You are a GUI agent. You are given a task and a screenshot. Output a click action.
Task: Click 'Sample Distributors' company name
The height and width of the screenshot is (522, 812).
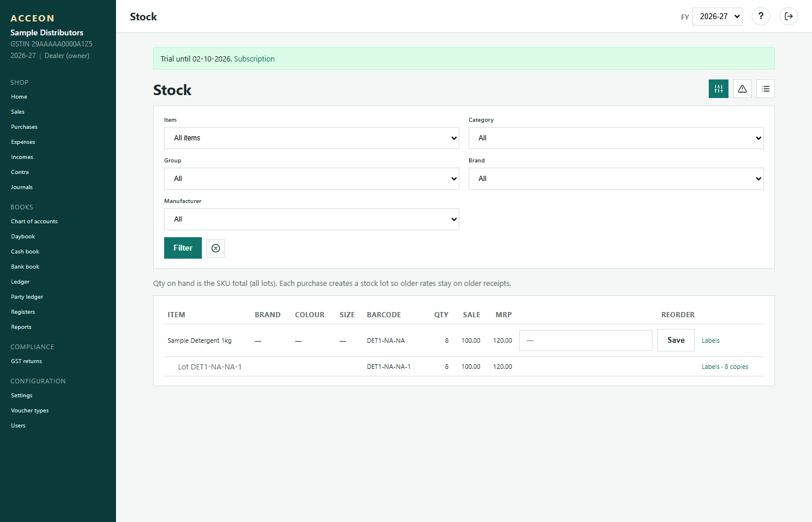47,32
